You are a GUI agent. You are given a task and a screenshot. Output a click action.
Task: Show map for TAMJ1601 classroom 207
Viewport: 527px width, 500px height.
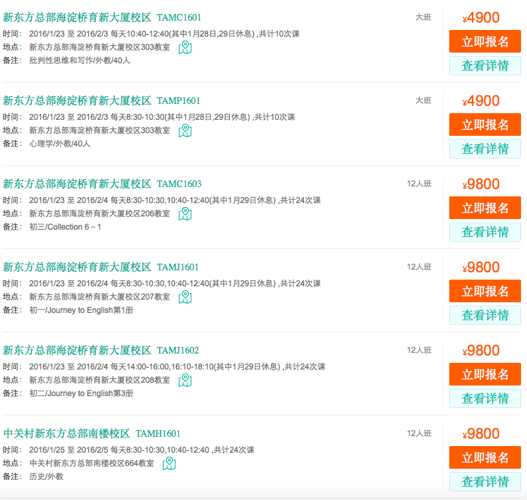coord(185,297)
